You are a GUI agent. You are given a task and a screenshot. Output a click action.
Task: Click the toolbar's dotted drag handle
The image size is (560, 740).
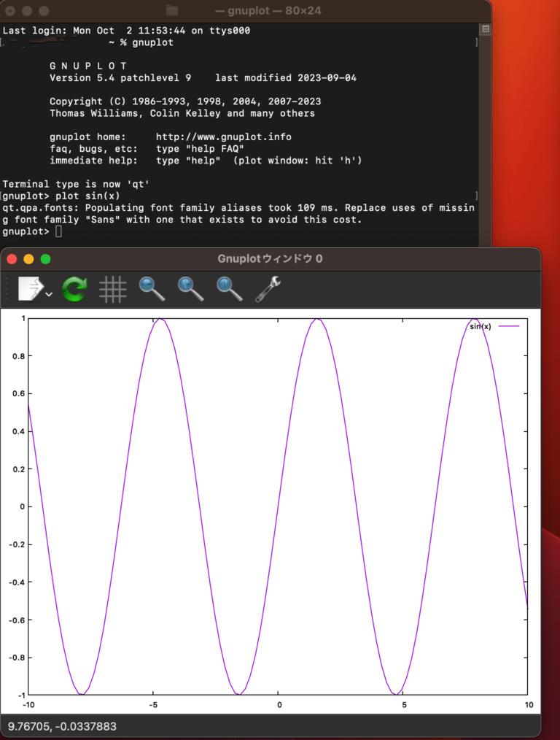9,289
